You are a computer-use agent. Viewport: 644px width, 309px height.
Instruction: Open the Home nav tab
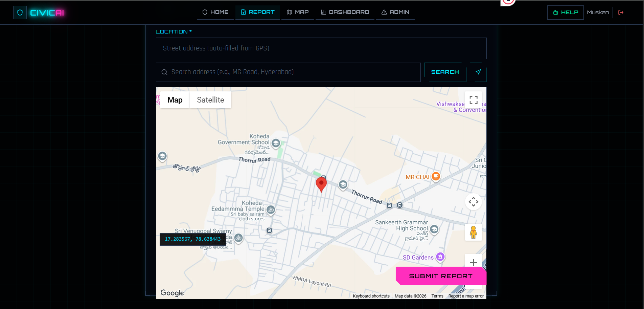[x=215, y=12]
